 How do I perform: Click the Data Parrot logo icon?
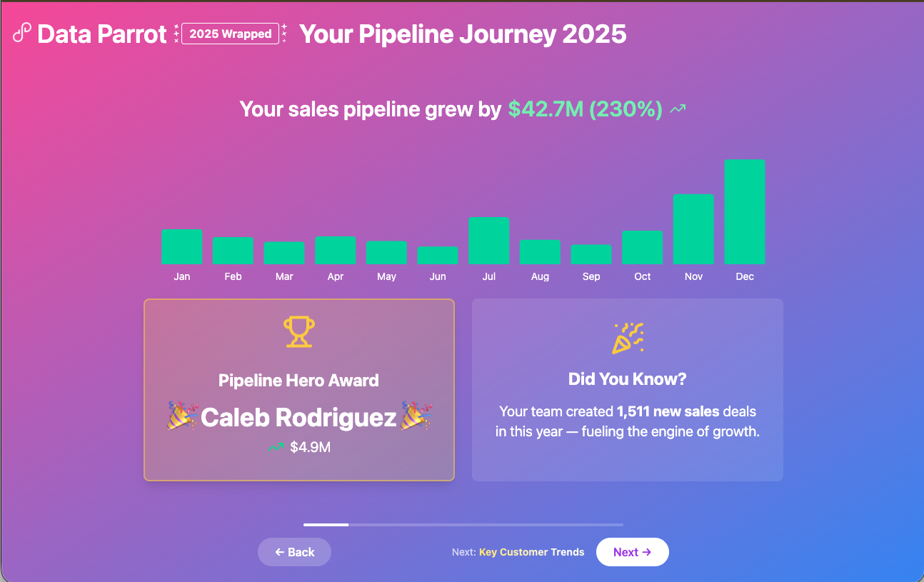click(x=22, y=33)
